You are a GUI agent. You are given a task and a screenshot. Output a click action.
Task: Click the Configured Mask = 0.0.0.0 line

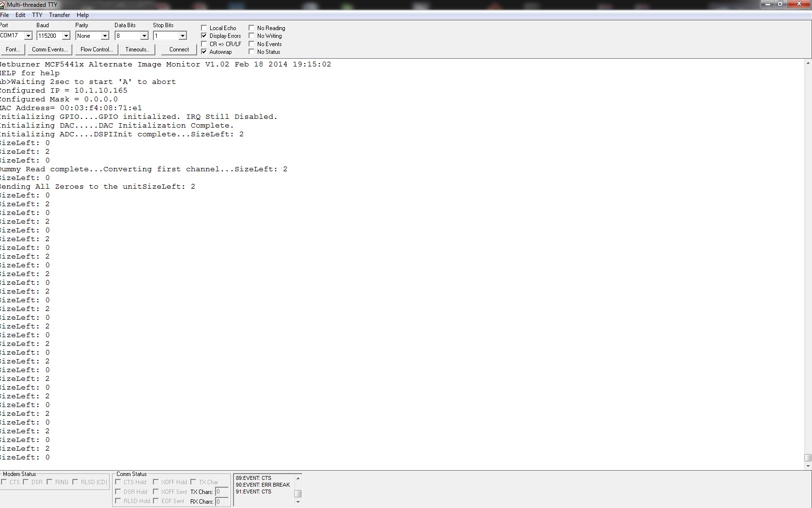[x=59, y=99]
